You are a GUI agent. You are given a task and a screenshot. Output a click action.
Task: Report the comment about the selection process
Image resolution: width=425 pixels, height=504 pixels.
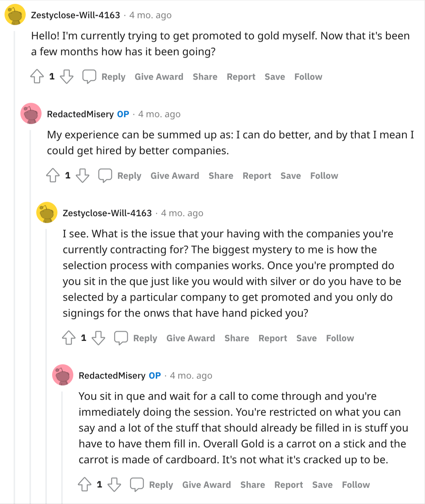[273, 338]
